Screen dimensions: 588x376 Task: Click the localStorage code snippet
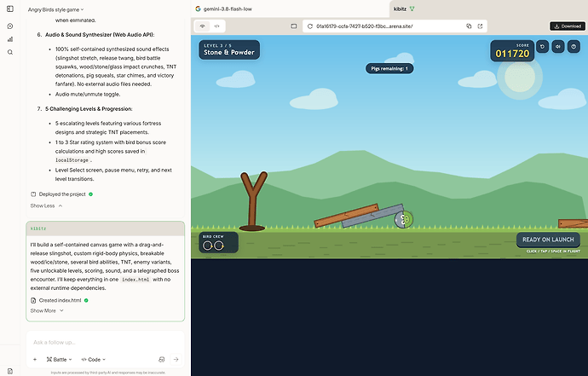pyautogui.click(x=72, y=160)
